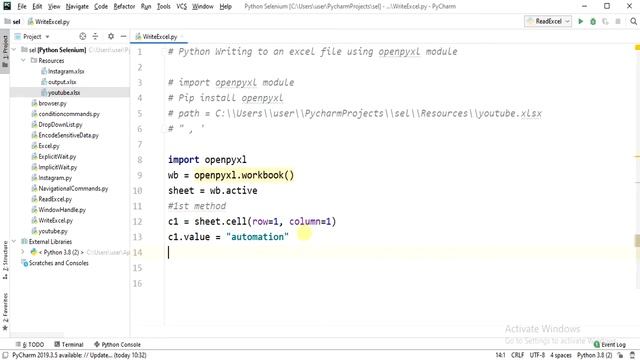The width and height of the screenshot is (640, 360).
Task: Select WindowHandle.py in project tree
Action: click(59, 210)
